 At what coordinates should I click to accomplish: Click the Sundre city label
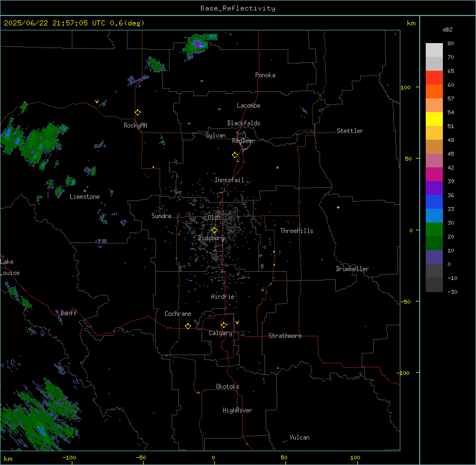(161, 216)
